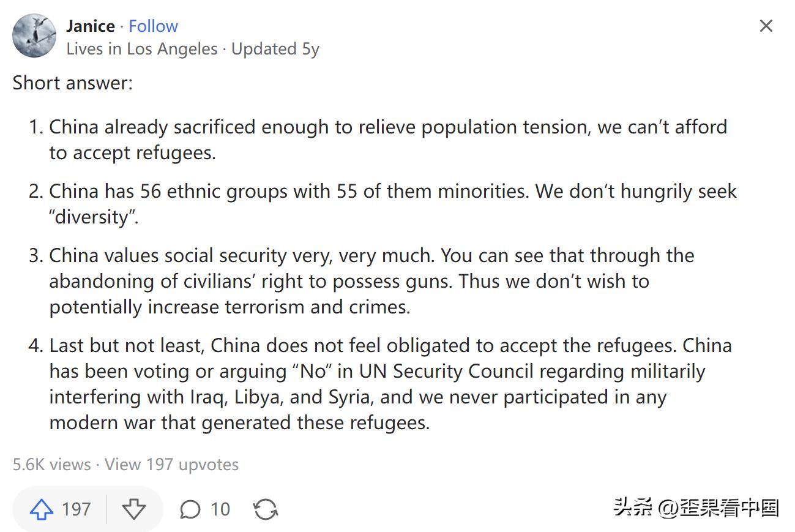Click the author name Janice

[x=91, y=26]
